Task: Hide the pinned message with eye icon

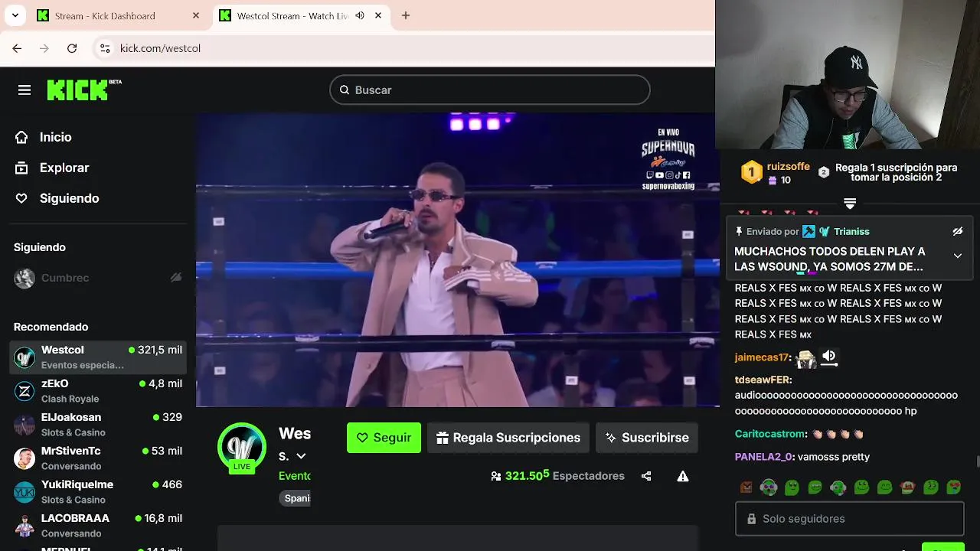Action: 957,231
